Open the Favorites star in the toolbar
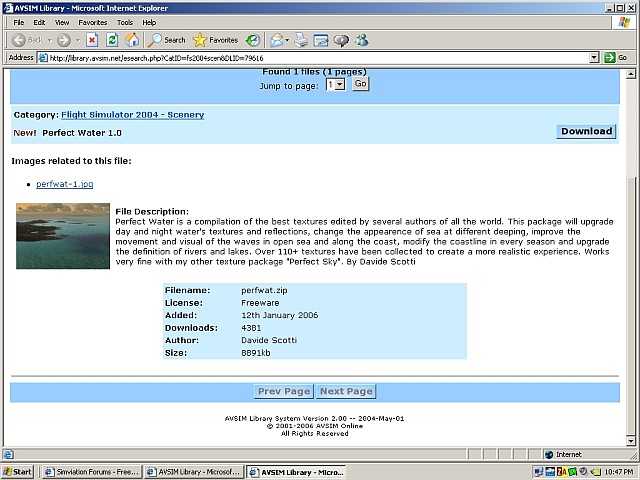The height and width of the screenshot is (480, 640). click(215, 40)
